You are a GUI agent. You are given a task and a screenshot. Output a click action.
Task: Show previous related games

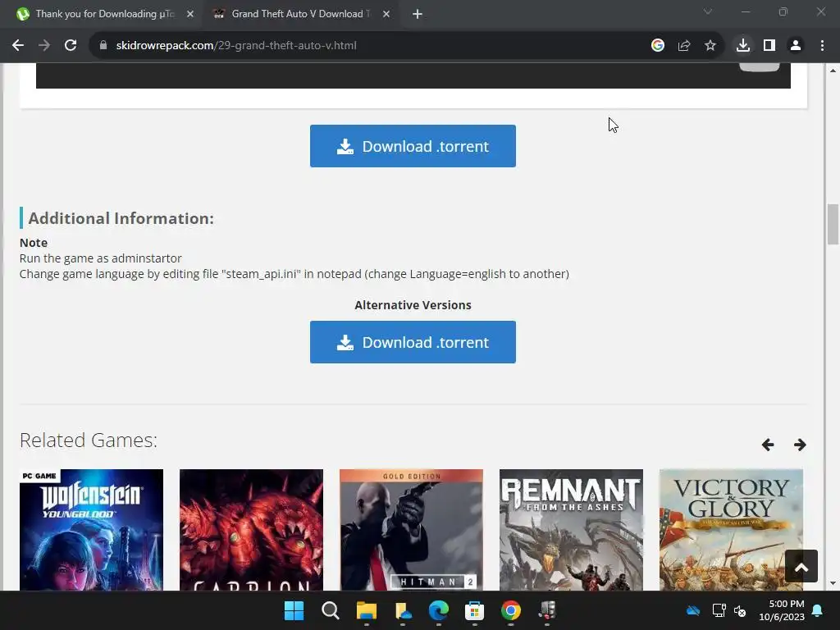(768, 445)
